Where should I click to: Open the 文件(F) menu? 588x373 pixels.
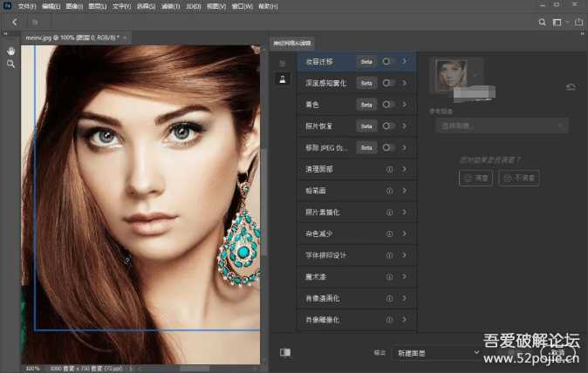(x=27, y=6)
